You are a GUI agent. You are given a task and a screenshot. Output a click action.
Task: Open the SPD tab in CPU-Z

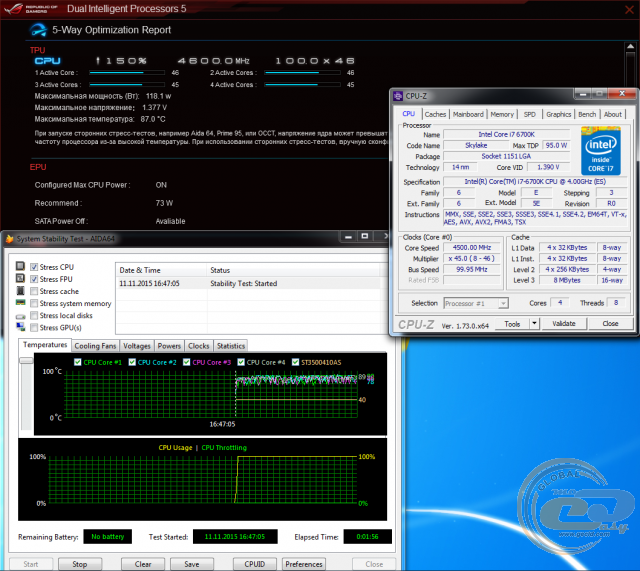point(529,114)
